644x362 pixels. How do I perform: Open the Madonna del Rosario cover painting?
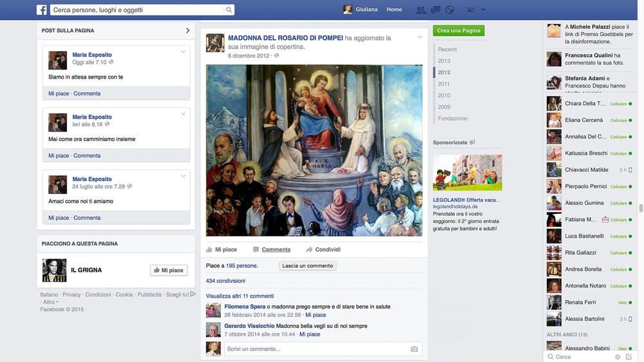(x=314, y=150)
